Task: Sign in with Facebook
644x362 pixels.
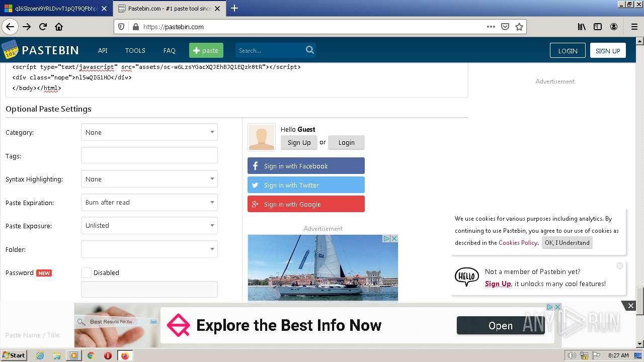Action: pos(306,166)
